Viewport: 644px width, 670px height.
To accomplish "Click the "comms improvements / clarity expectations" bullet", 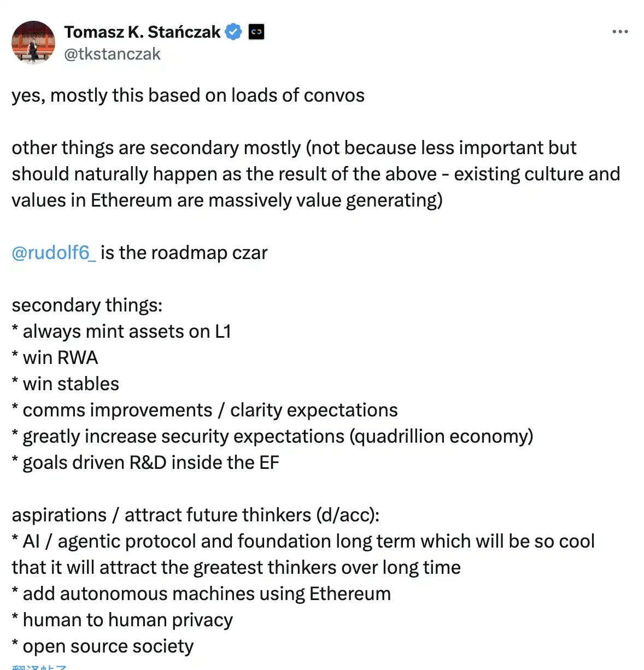I will coord(210,410).
